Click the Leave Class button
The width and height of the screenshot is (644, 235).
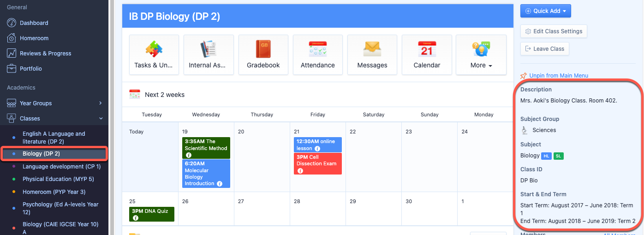(x=544, y=48)
